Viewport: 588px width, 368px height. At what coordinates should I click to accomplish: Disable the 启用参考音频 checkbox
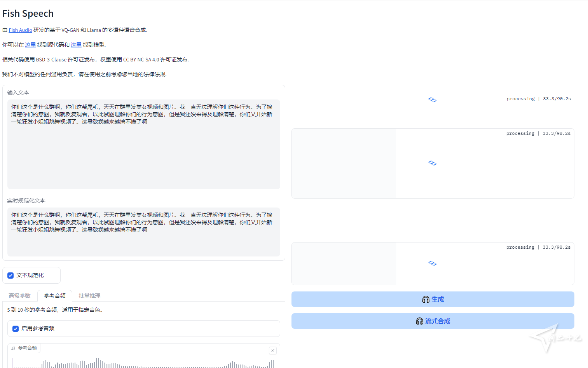point(16,329)
